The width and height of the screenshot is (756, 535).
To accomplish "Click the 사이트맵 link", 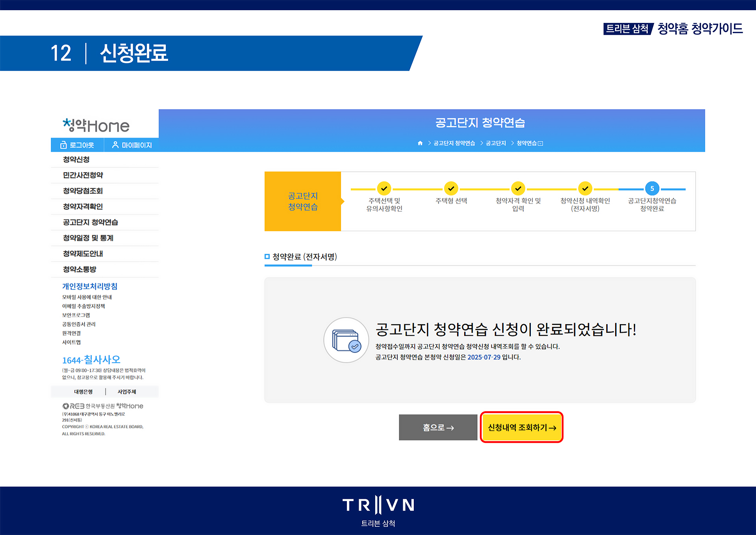I will coord(71,342).
